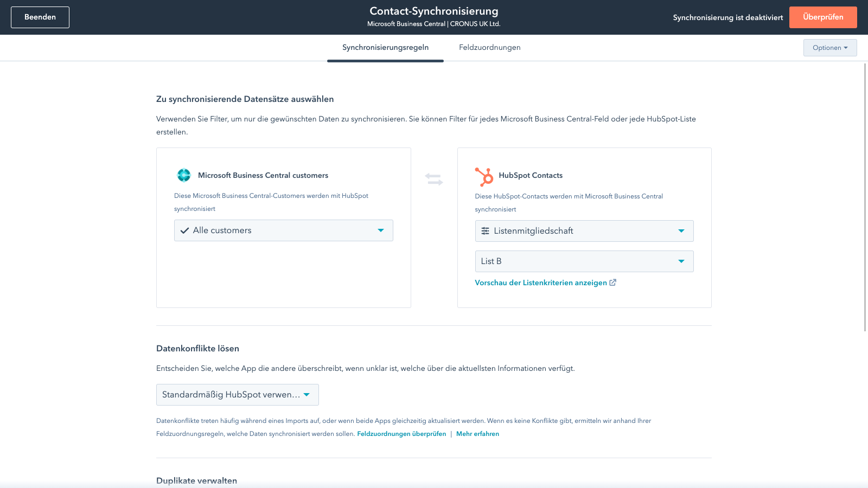Screen dimensions: 868x488
Task: Follow the Feldzuordnungen überprüfen link
Action: pyautogui.click(x=401, y=434)
